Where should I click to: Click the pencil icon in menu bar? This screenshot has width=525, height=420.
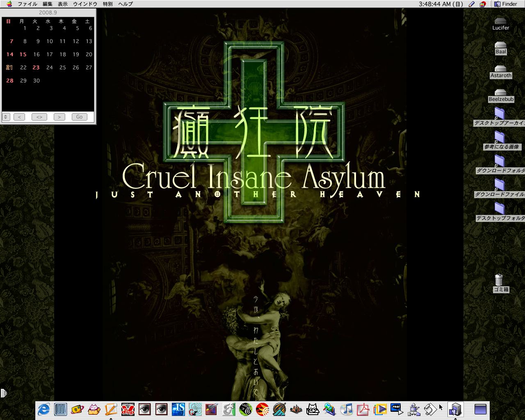pyautogui.click(x=472, y=4)
